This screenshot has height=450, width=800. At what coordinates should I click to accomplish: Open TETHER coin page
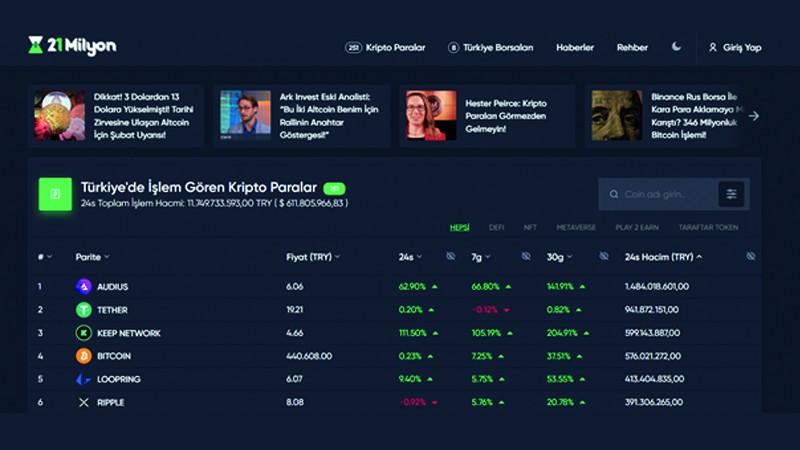pyautogui.click(x=112, y=310)
